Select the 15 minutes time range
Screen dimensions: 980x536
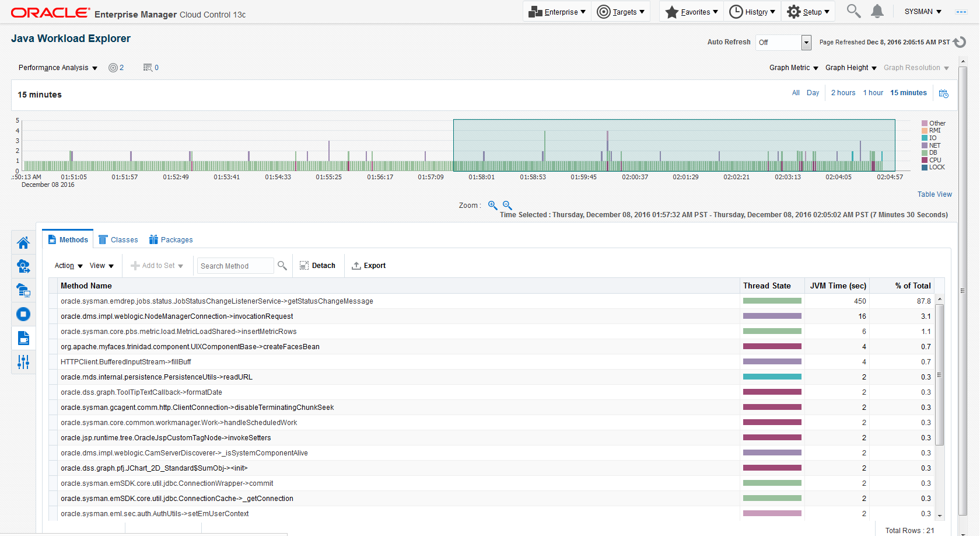click(x=908, y=93)
